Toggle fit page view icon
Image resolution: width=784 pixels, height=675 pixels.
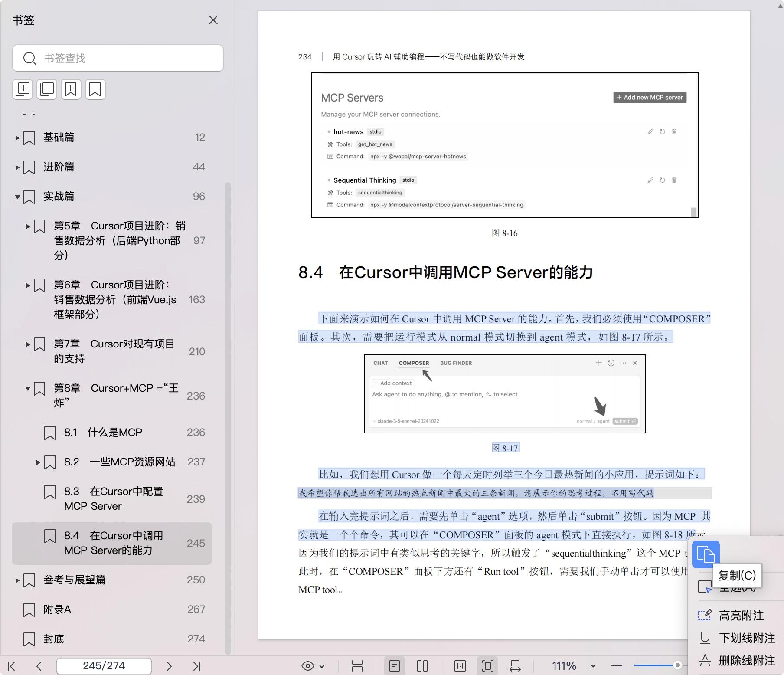tap(488, 666)
